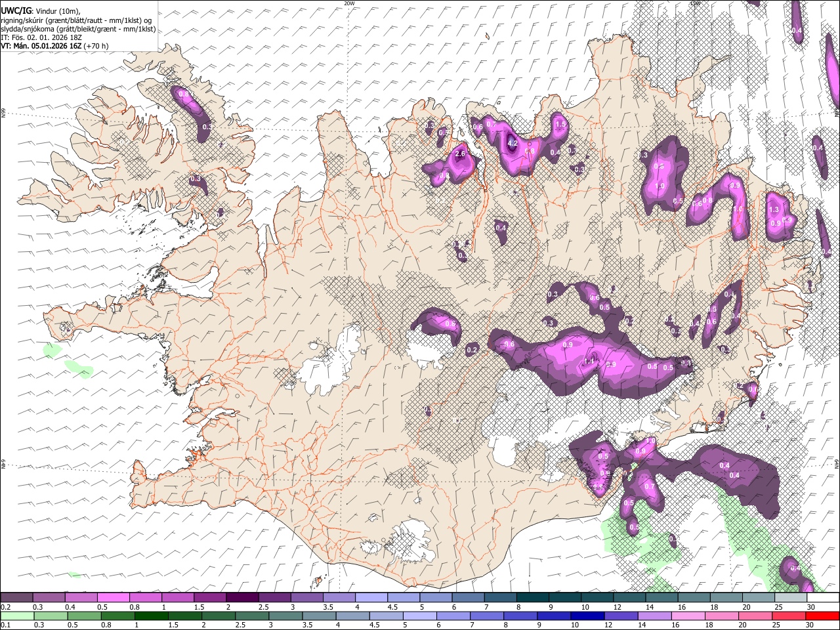This screenshot has width=840, height=630.
Task: Click the '4.5' label in the upper legend
Action: [x=392, y=607]
